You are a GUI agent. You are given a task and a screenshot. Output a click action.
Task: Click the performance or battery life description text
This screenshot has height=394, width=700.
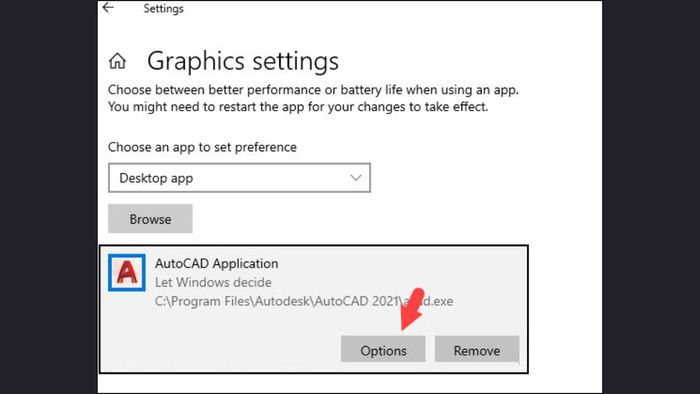click(x=313, y=90)
